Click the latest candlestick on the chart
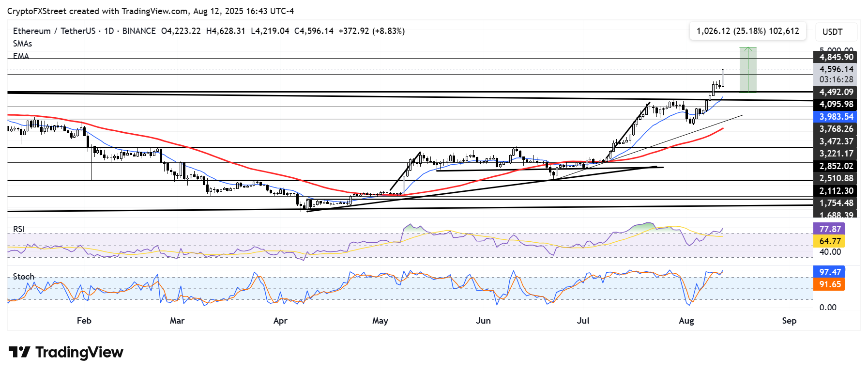 (723, 78)
